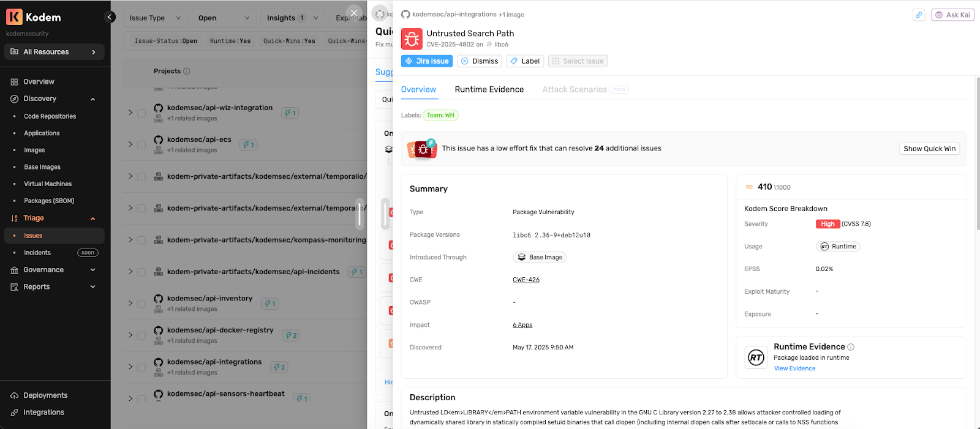The height and width of the screenshot is (429, 980).
Task: Collapse the sidebar with the arrow button
Action: pos(110,17)
